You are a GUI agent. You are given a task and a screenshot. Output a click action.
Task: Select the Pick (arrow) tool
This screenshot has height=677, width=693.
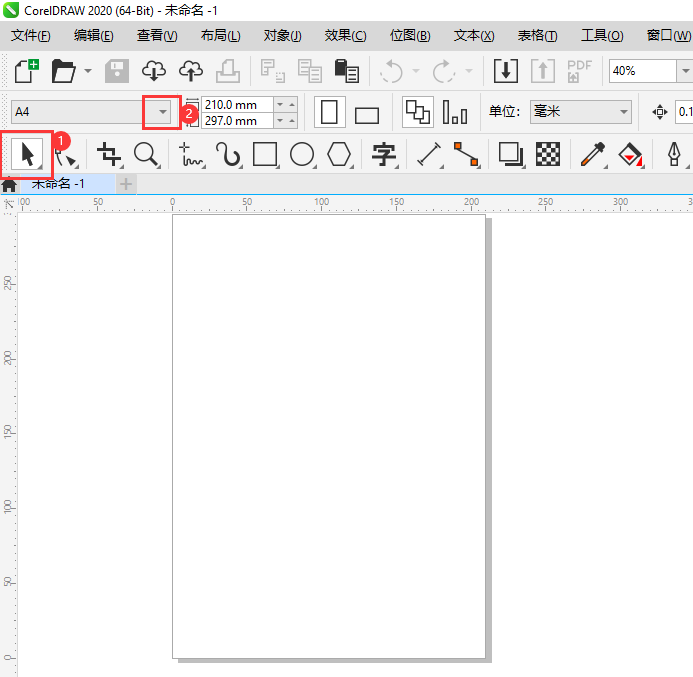pyautogui.click(x=27, y=155)
